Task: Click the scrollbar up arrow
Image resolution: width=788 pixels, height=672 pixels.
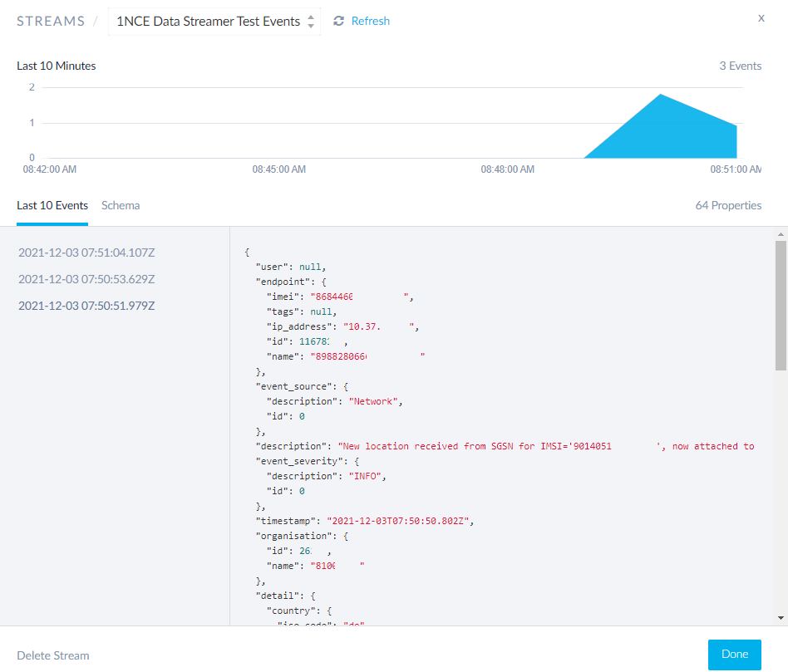Action: 781,234
